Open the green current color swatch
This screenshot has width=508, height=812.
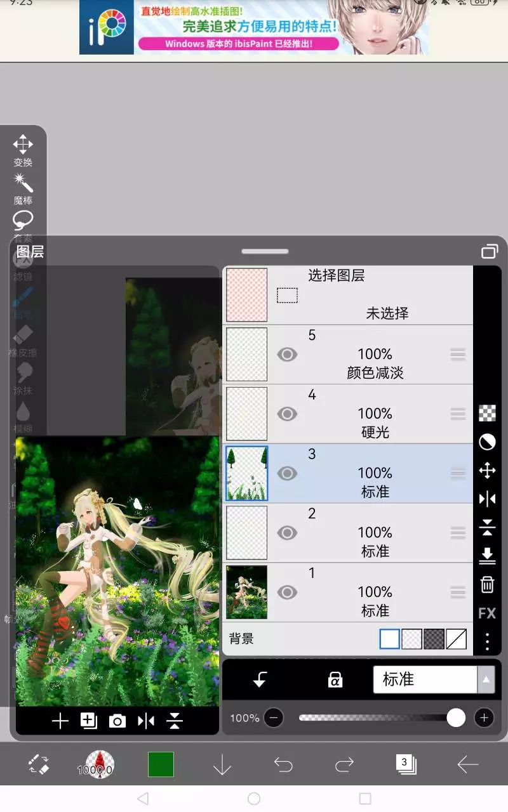click(x=161, y=764)
